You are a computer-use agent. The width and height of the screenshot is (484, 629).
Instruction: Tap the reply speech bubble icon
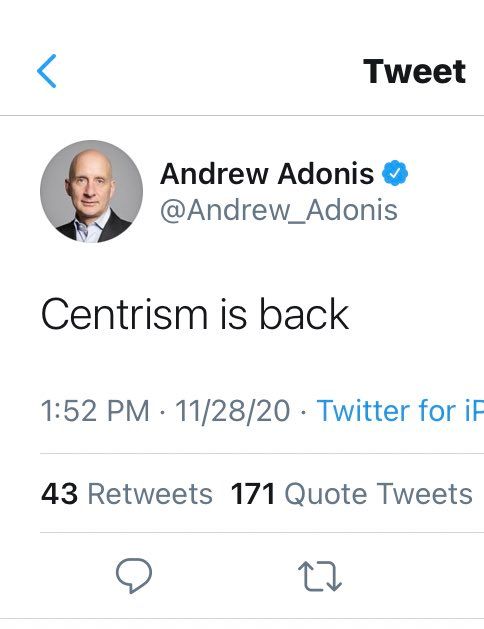pyautogui.click(x=134, y=575)
